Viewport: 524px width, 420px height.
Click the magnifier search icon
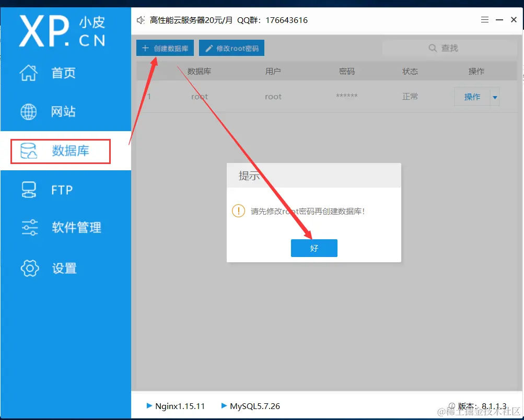(x=433, y=48)
